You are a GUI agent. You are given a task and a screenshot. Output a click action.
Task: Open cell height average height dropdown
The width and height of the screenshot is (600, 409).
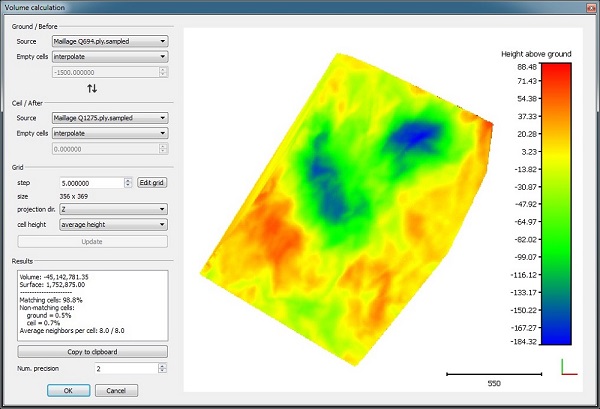(113, 225)
